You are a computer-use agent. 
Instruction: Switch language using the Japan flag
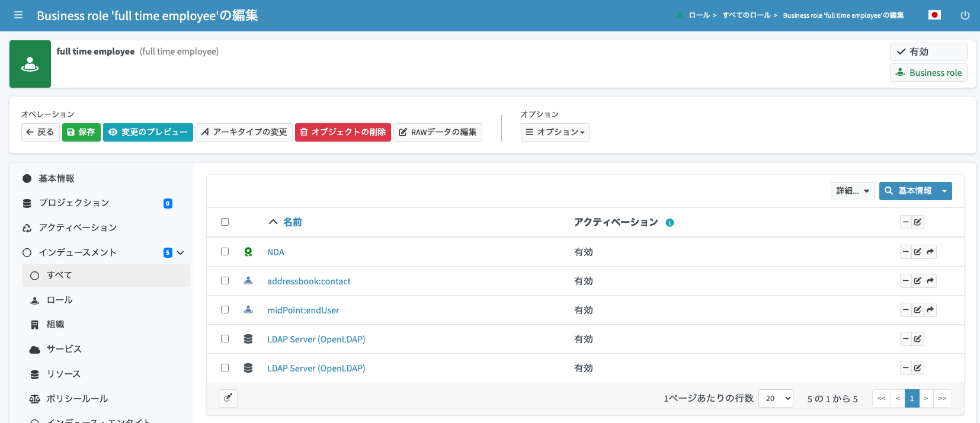[934, 15]
